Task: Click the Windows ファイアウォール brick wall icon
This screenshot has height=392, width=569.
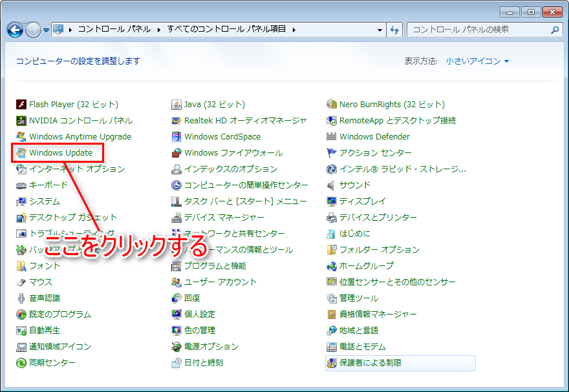Action: (x=177, y=153)
